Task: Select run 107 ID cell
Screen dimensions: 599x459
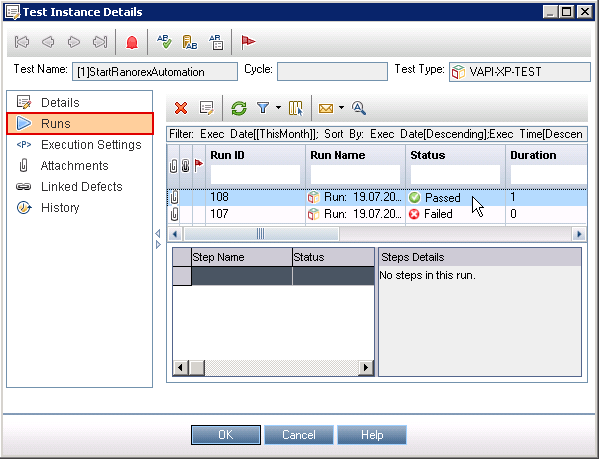Action: point(255,214)
